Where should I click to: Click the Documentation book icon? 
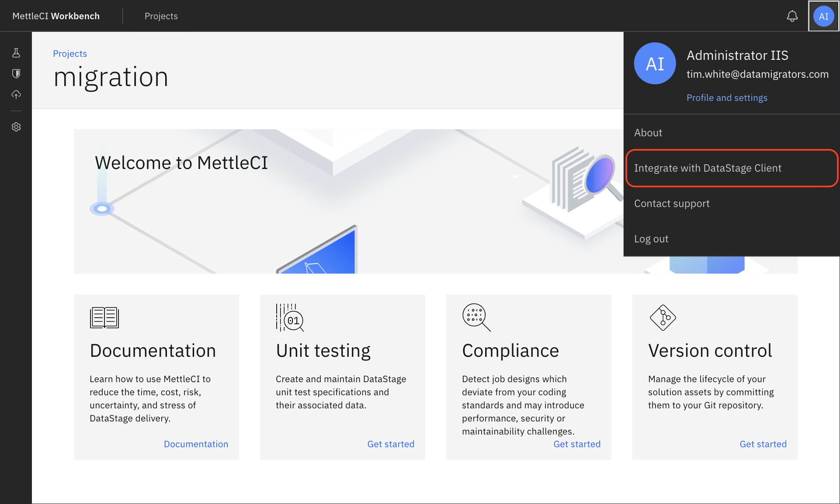[x=104, y=318]
